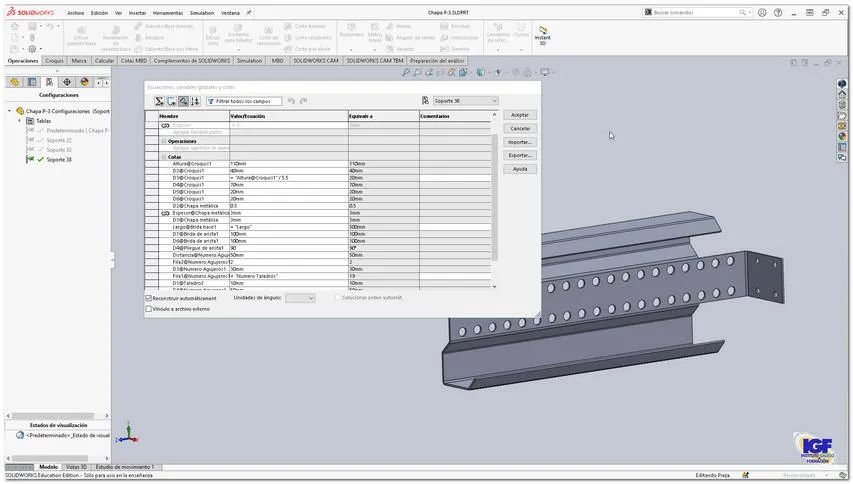Open the ConfigurationManager tab icon
The width and height of the screenshot is (853, 484).
point(50,82)
